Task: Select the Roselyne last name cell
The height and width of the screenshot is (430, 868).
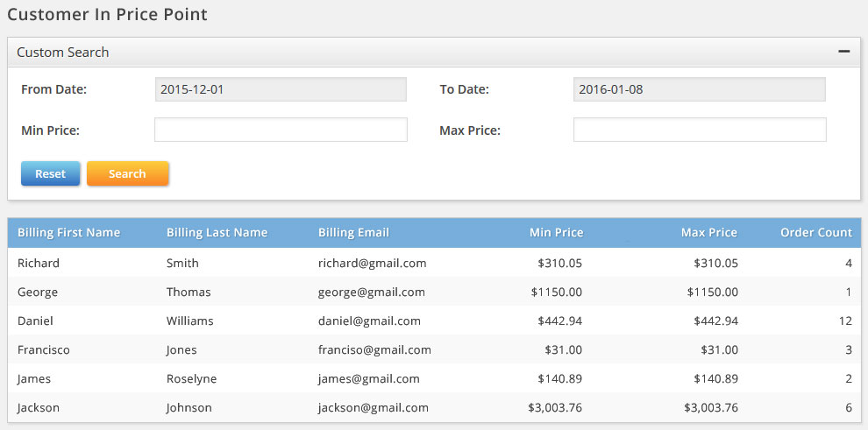Action: (x=191, y=378)
